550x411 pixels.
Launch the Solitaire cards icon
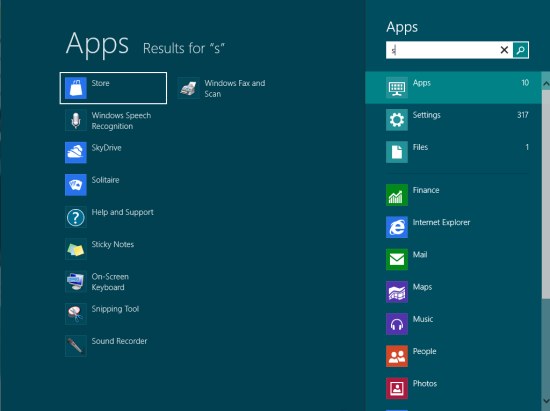coord(76,185)
